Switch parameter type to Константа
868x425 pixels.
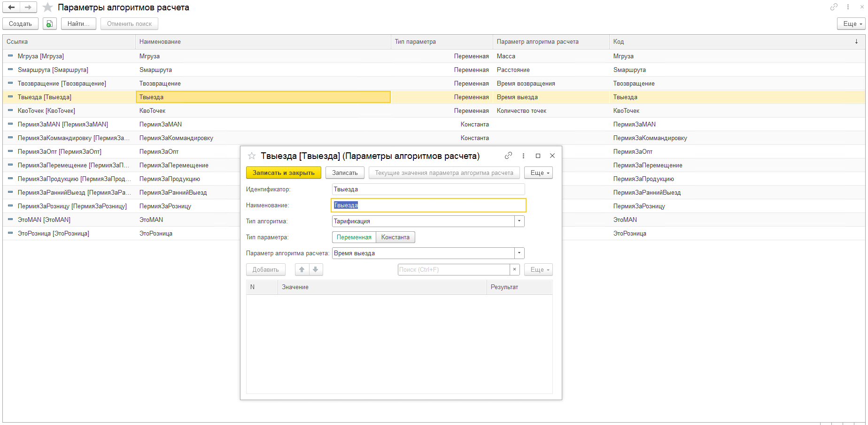point(395,237)
